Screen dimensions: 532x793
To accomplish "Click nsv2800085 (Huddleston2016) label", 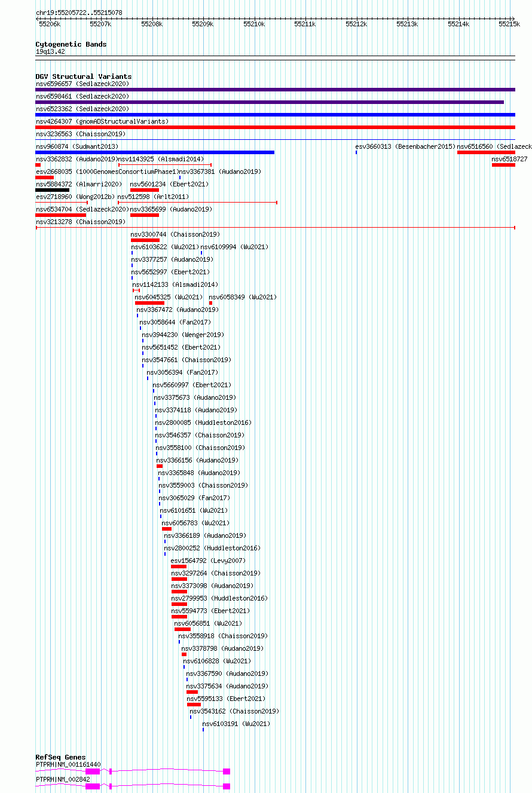I will 203,422.
